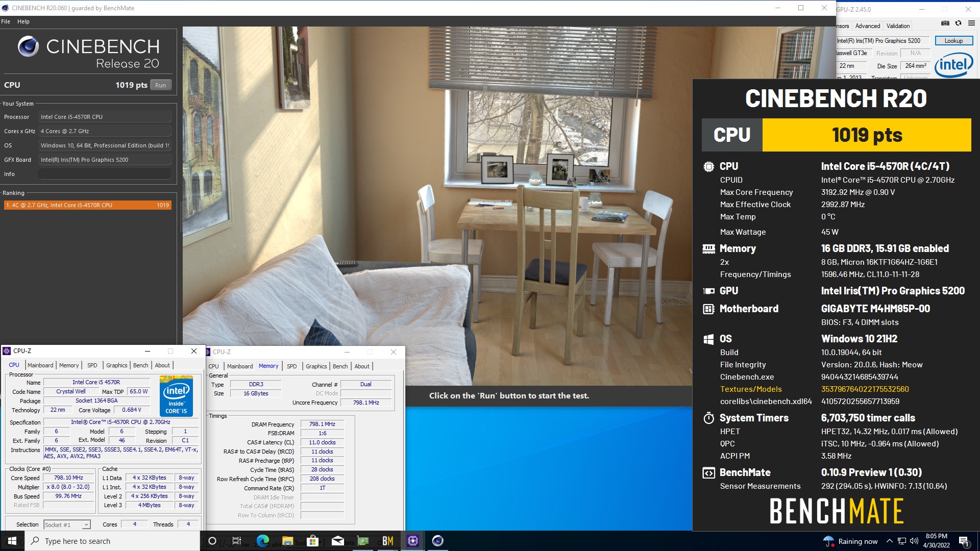Select the CPU tab in front CPU-Z
This screenshot has width=980, height=551.
(14, 365)
